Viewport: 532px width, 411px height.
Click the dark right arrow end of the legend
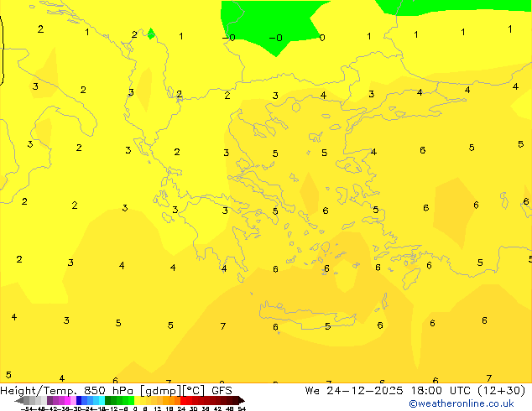(242, 400)
